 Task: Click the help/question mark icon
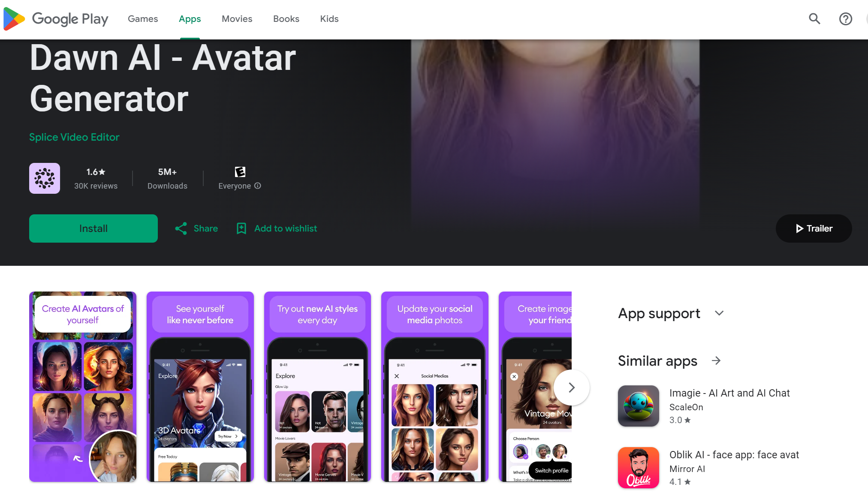pyautogui.click(x=845, y=19)
